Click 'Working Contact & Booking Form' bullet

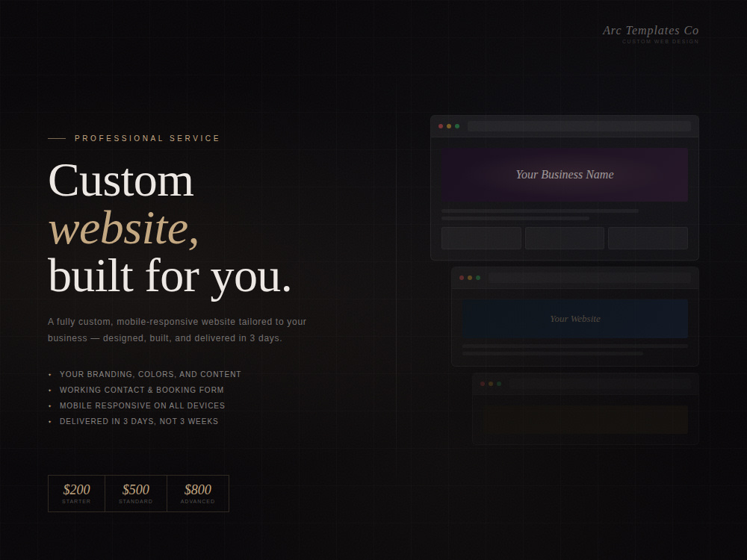point(141,390)
